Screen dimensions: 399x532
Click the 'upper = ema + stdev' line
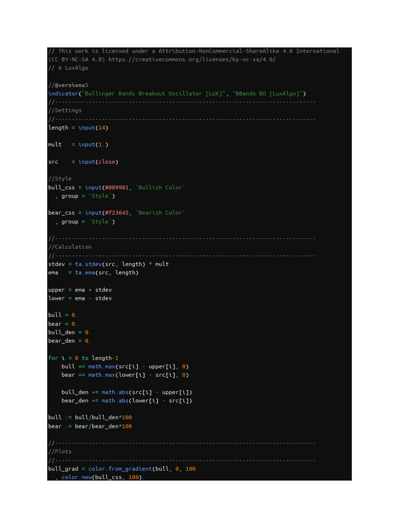(x=79, y=290)
